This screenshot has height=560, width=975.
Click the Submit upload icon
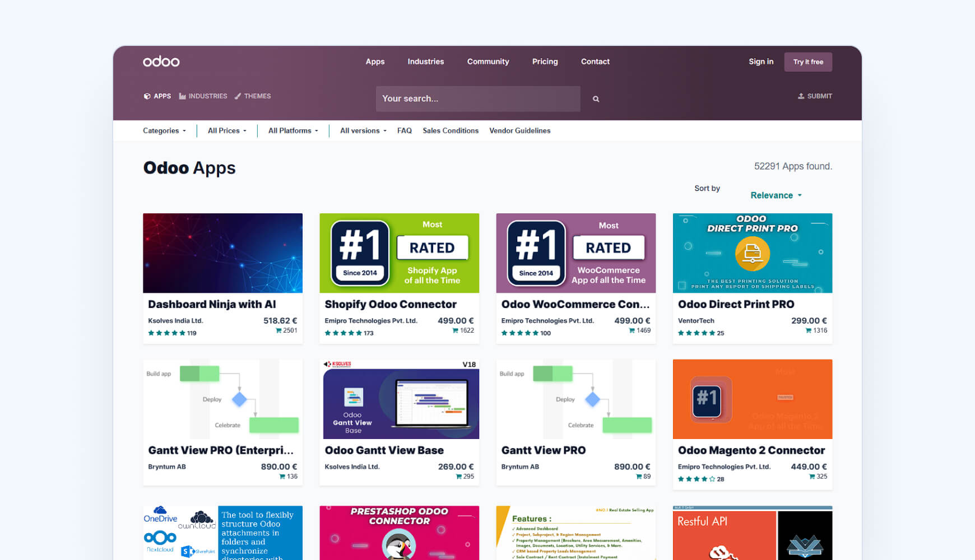click(x=801, y=96)
